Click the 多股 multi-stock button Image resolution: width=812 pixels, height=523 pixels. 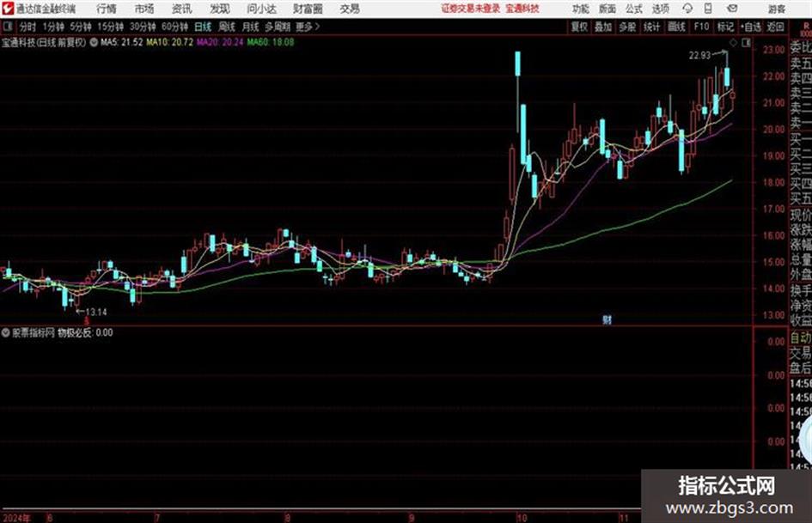click(627, 27)
